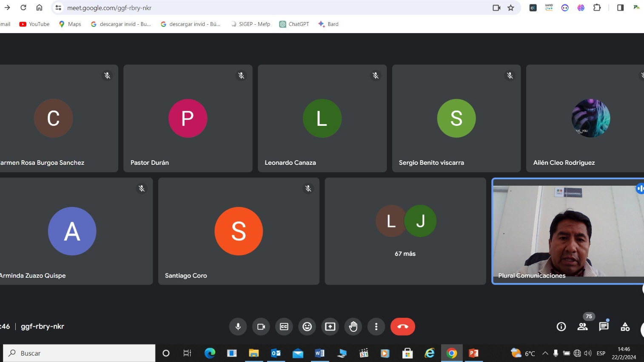This screenshot has height=362, width=644.
Task: Mute the microphone in the call controls
Action: pos(238,327)
